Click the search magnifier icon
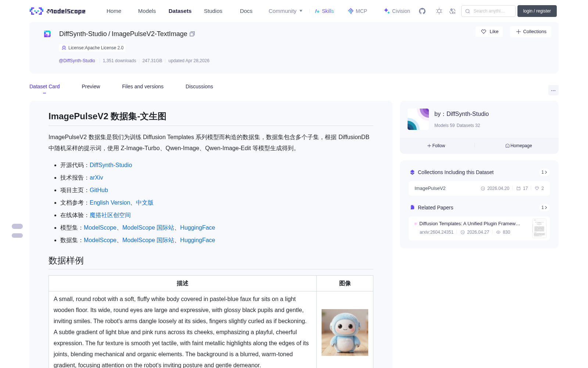Viewport: 588px width, 368px height. tap(468, 11)
